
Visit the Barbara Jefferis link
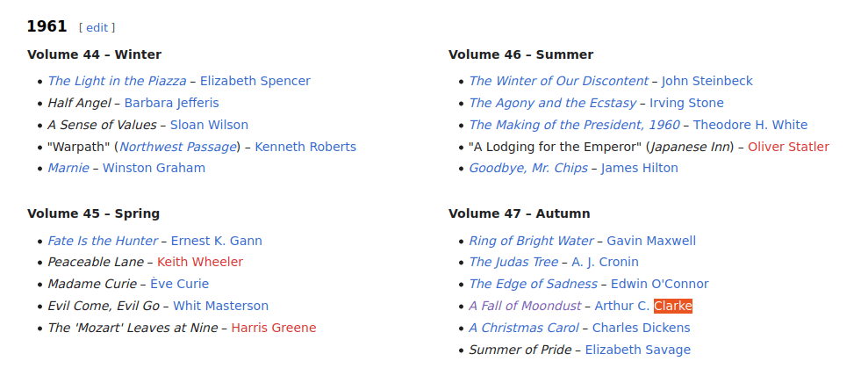172,103
